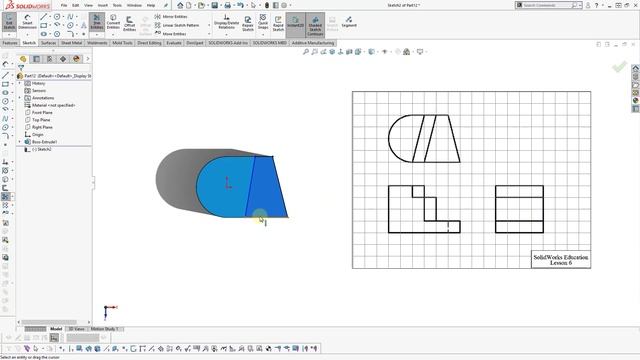Screen dimensions: 640x360
Task: Open the dropdown under Display/Delete Relations
Action: 227,35
